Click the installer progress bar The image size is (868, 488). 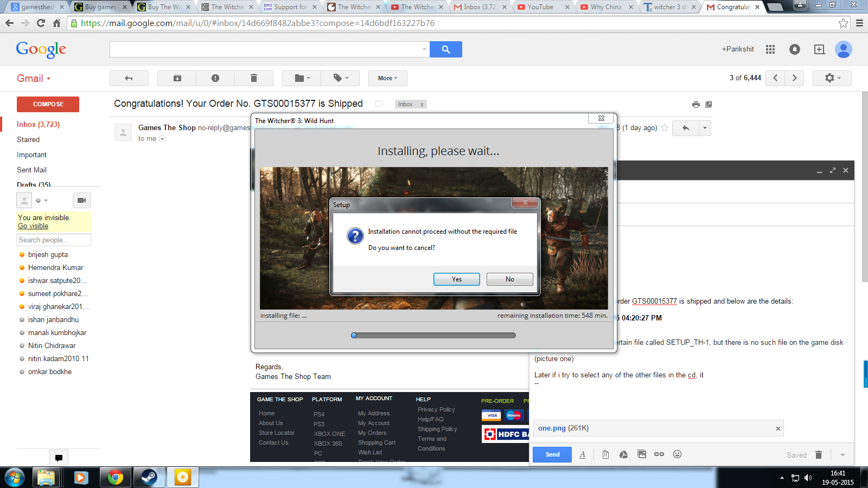click(x=433, y=336)
